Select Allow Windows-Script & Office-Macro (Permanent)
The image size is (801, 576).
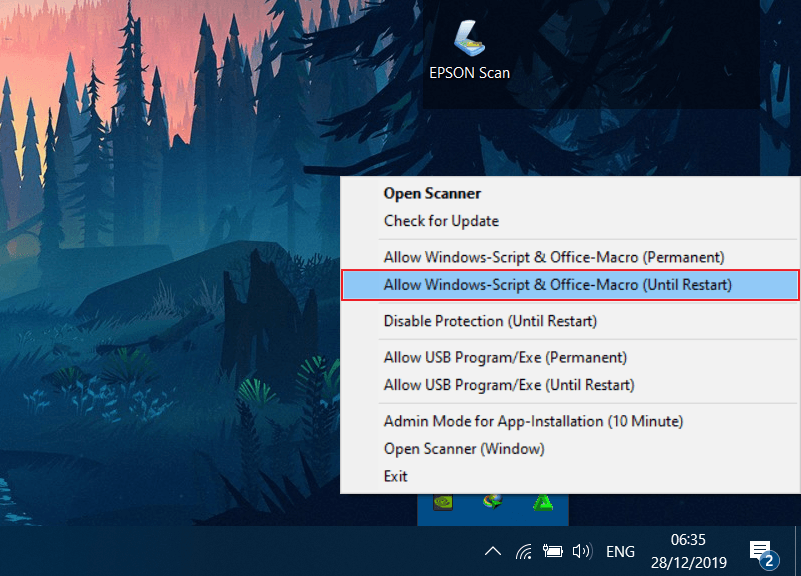(x=570, y=257)
